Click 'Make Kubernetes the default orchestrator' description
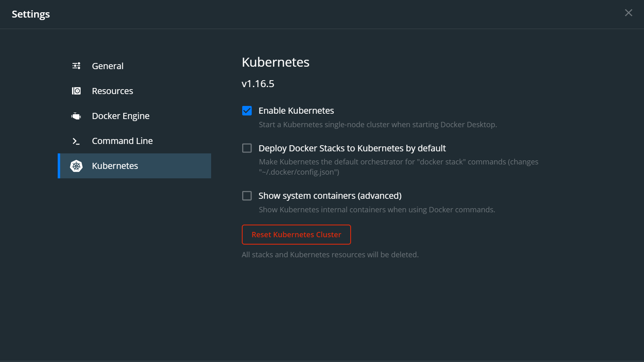 [x=399, y=167]
